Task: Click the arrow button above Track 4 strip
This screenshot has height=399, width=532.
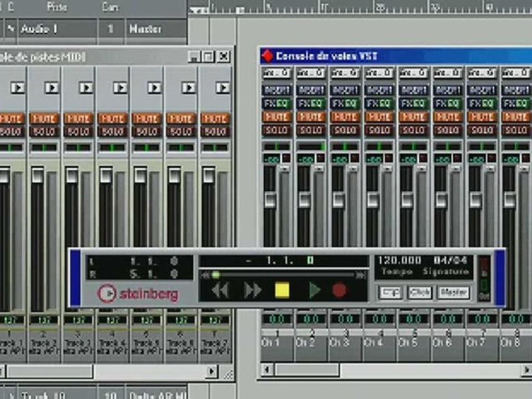Action: tap(120, 88)
